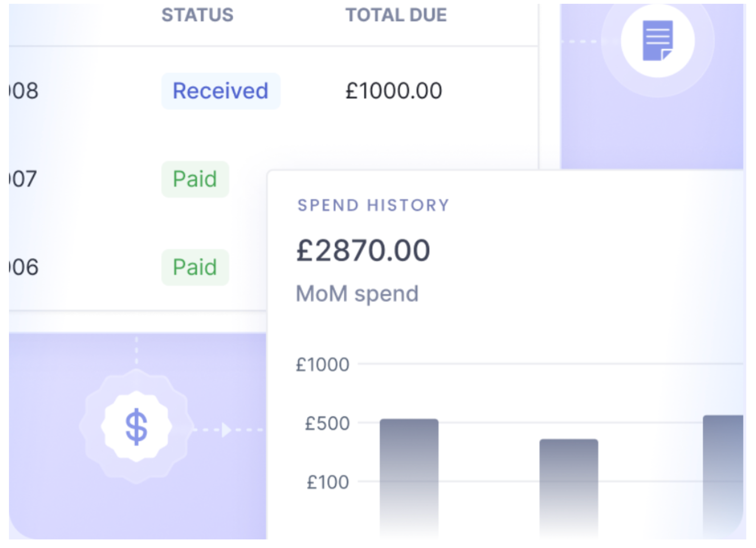Viewport: 756px width, 548px height.
Task: Sort by the STATUS column header
Action: (197, 16)
